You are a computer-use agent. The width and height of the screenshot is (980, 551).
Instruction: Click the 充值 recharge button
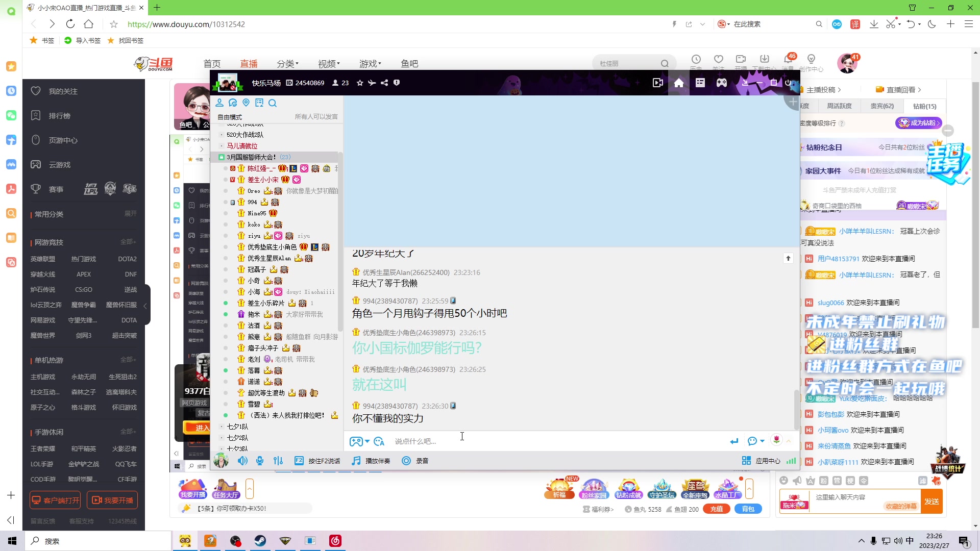point(716,509)
